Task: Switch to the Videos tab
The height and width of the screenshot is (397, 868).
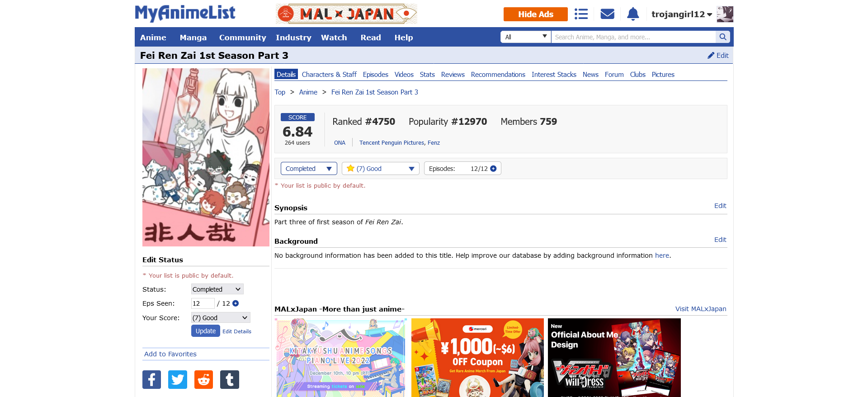Action: click(404, 75)
